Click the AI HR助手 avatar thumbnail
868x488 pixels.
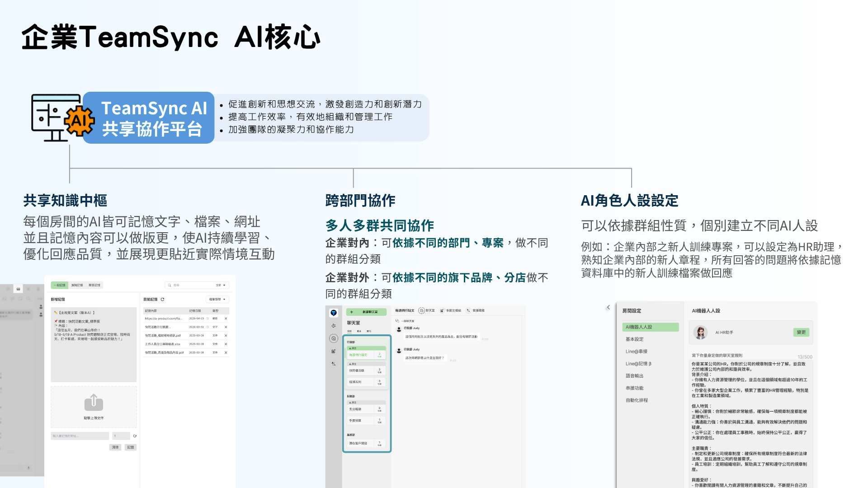(701, 333)
